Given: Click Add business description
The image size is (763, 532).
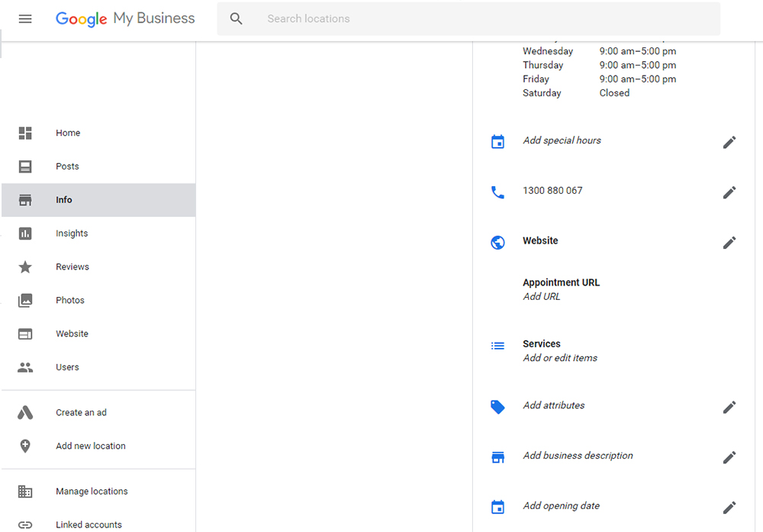Looking at the screenshot, I should pyautogui.click(x=578, y=456).
